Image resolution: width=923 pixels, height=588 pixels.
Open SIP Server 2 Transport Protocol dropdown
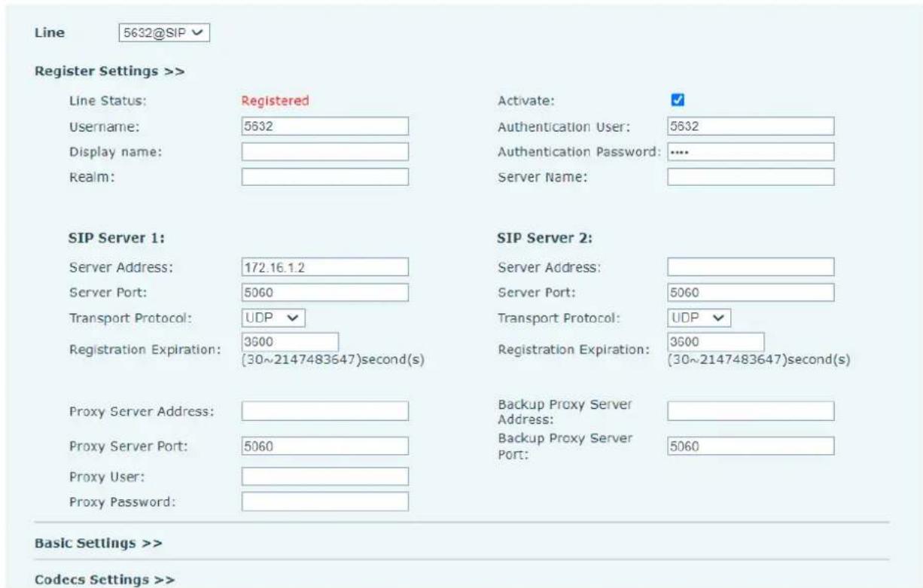699,317
